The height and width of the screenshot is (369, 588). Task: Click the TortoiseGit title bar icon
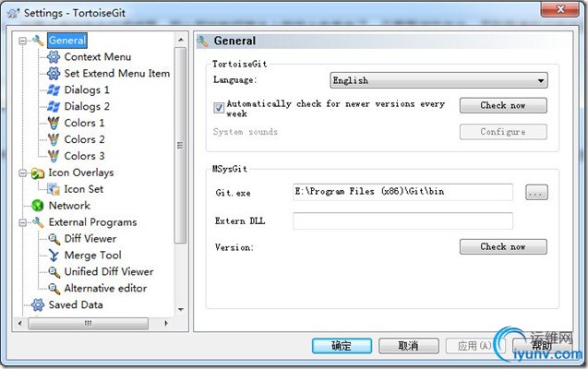pyautogui.click(x=13, y=13)
